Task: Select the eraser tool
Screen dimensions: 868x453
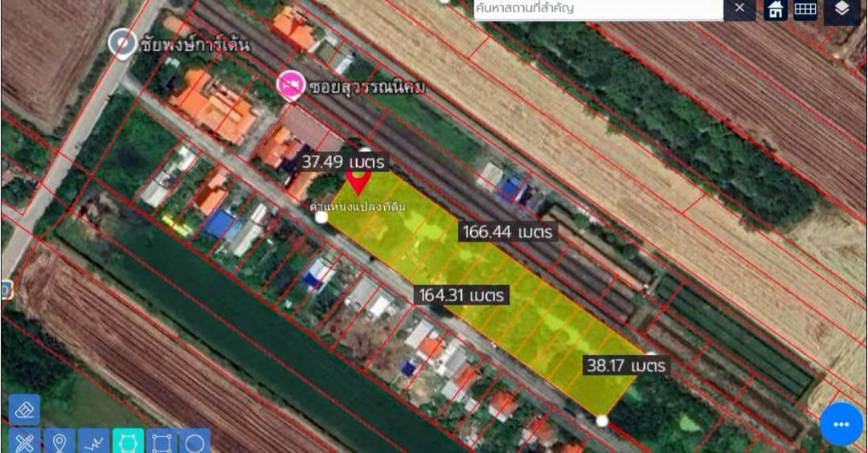Action: coord(24,410)
